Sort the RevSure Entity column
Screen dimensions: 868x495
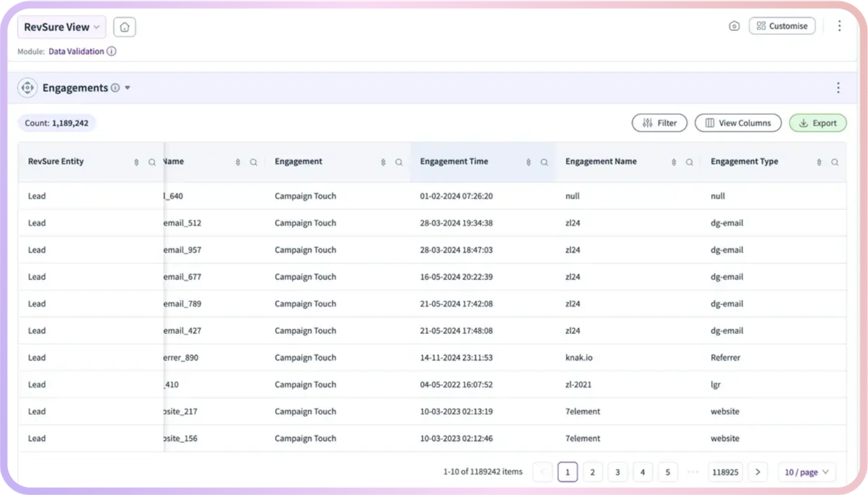(x=136, y=163)
